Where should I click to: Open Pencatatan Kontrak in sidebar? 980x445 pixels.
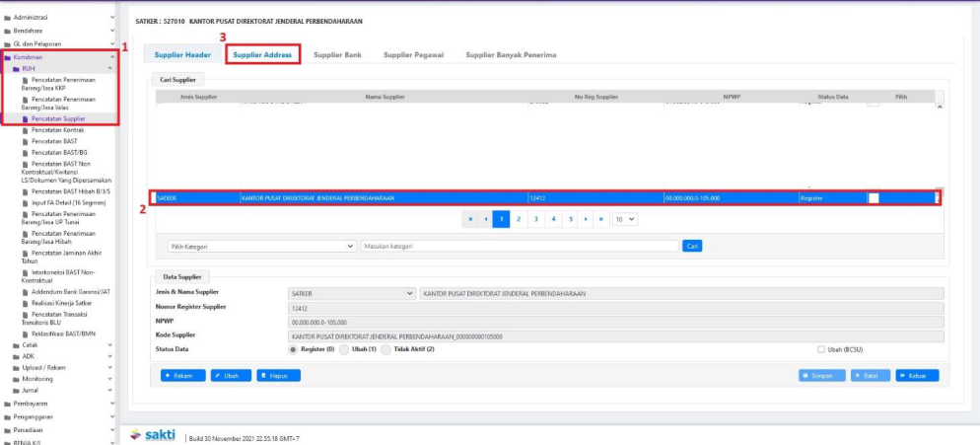pyautogui.click(x=57, y=130)
